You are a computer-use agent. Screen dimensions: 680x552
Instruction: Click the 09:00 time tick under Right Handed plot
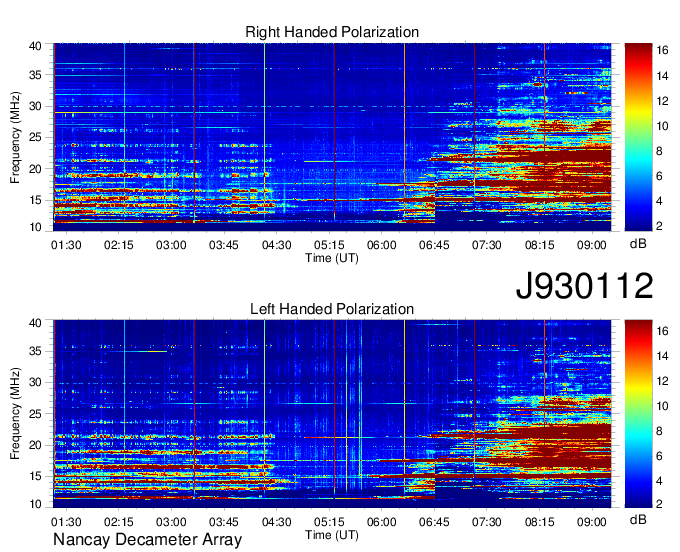pos(592,245)
